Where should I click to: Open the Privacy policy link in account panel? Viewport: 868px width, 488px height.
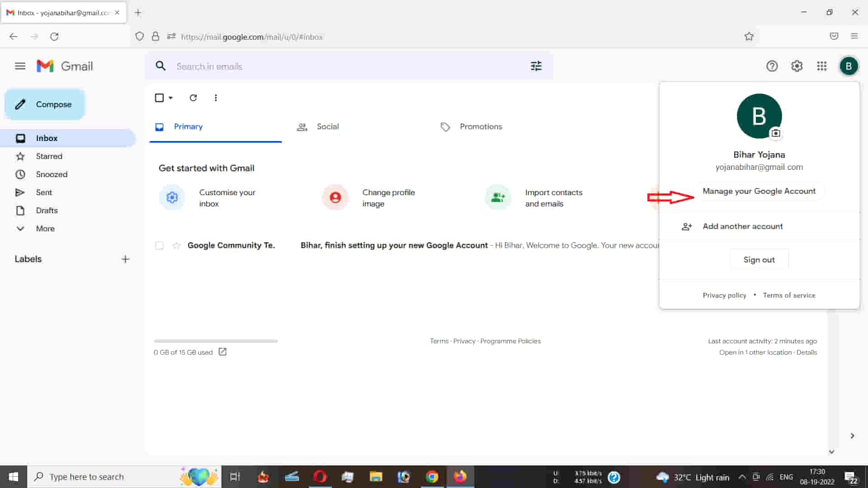724,295
